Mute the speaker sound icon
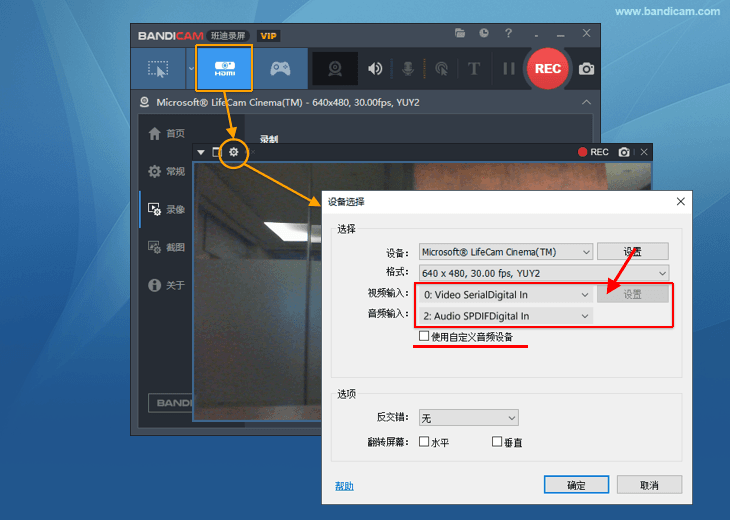The width and height of the screenshot is (730, 520). 376,69
